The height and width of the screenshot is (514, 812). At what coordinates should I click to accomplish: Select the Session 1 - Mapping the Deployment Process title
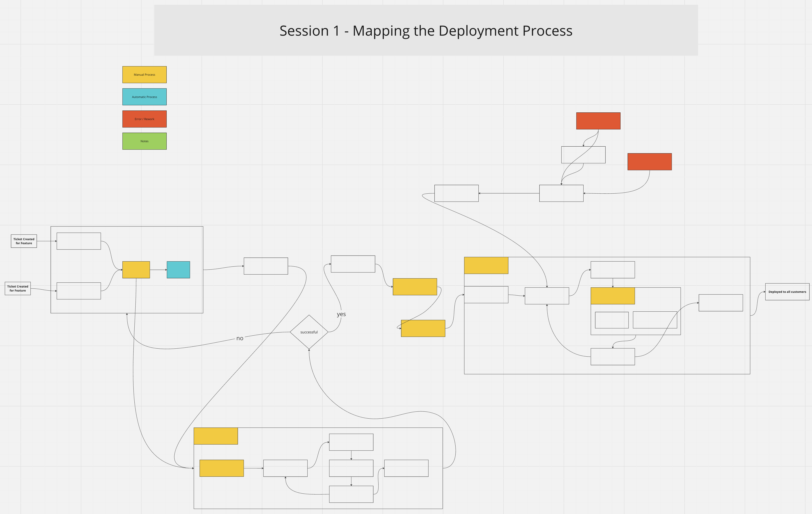point(426,30)
